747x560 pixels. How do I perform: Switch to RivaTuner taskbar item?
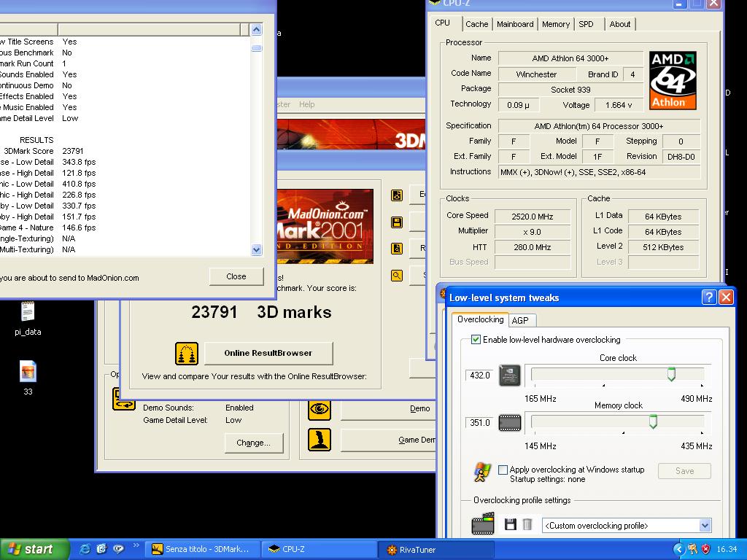(x=435, y=550)
